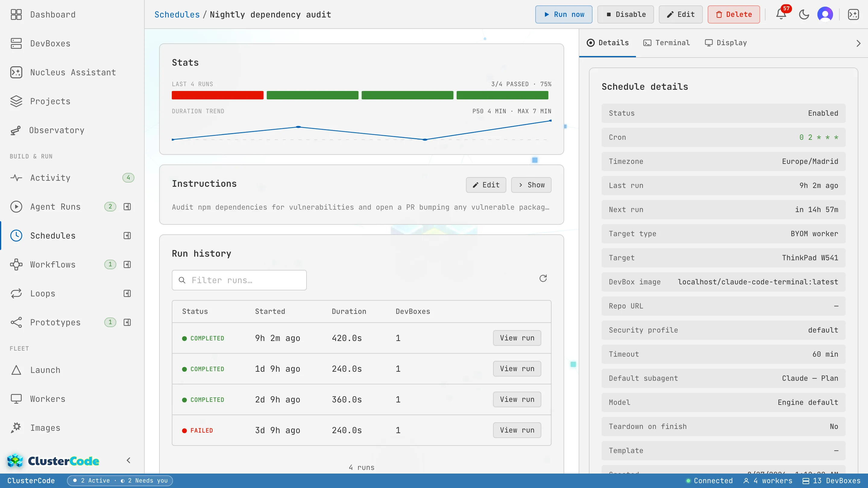The image size is (868, 488).
Task: Edit the schedule from header
Action: pyautogui.click(x=681, y=14)
